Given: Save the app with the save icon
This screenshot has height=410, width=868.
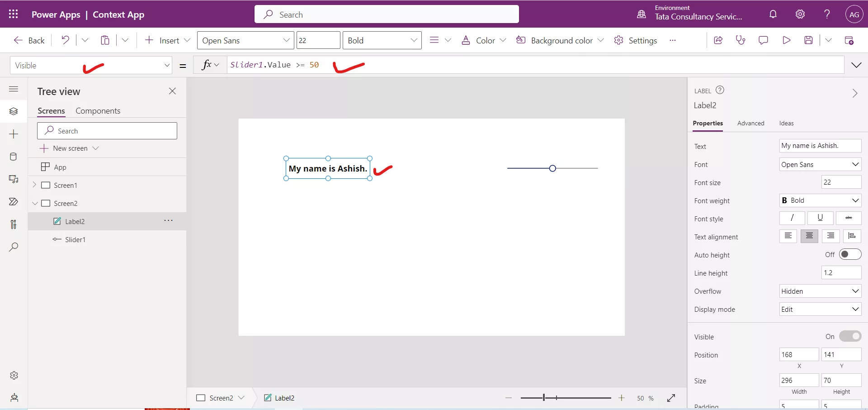Looking at the screenshot, I should (809, 40).
